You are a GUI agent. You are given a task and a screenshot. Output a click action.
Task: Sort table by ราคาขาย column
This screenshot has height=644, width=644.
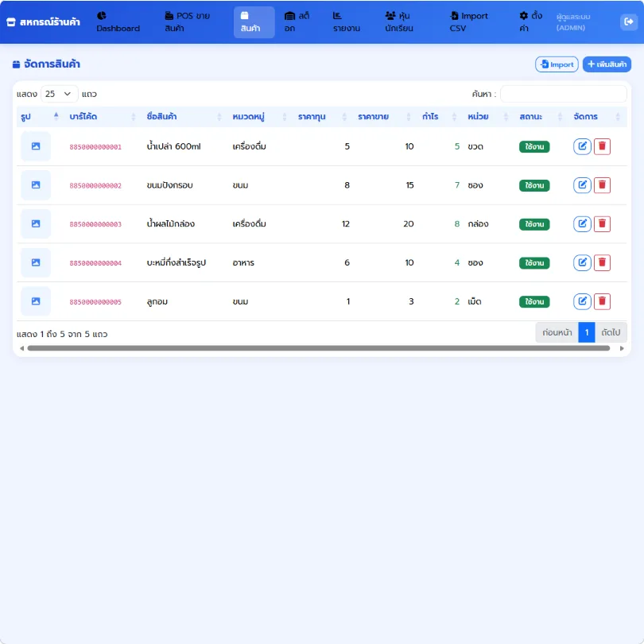tap(384, 117)
